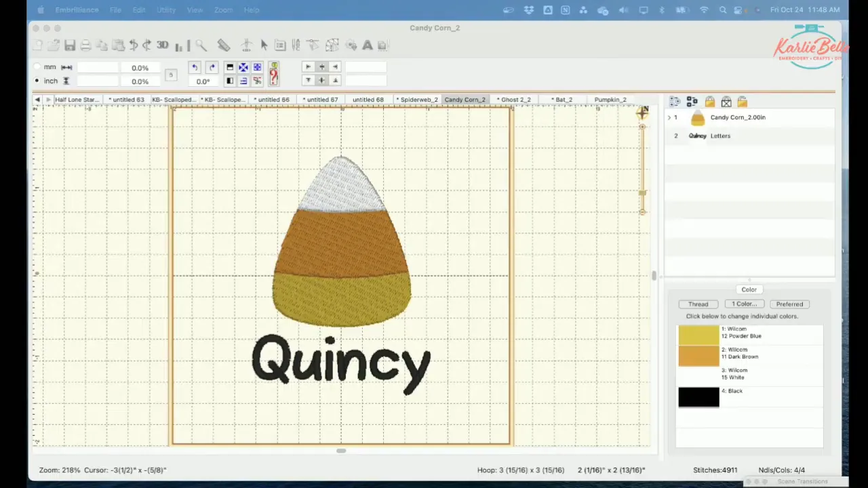Switch to the Pumpkin_2 tab
Image resolution: width=868 pixels, height=488 pixels.
click(610, 100)
